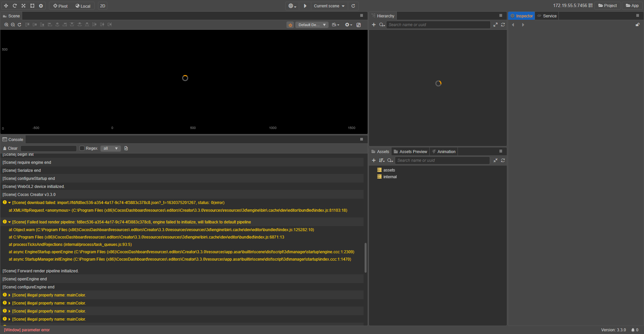
Task: Toggle the 2D view mode button
Action: pyautogui.click(x=103, y=6)
